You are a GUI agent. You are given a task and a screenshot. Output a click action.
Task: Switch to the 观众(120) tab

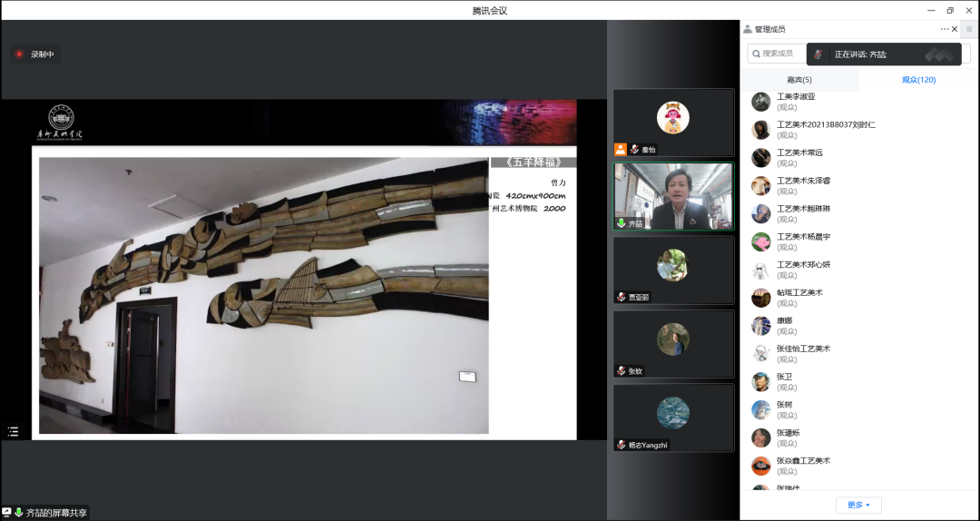(x=918, y=80)
